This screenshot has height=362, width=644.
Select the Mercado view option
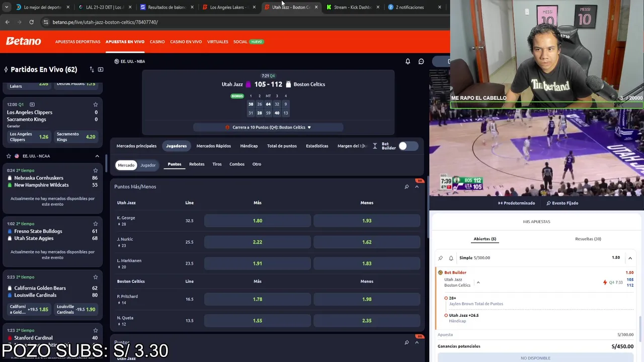point(126,165)
